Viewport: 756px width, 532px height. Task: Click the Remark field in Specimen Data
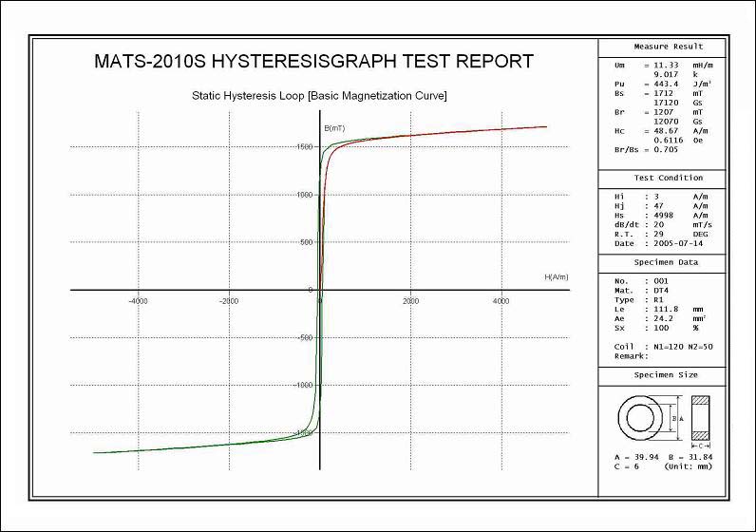pyautogui.click(x=632, y=354)
